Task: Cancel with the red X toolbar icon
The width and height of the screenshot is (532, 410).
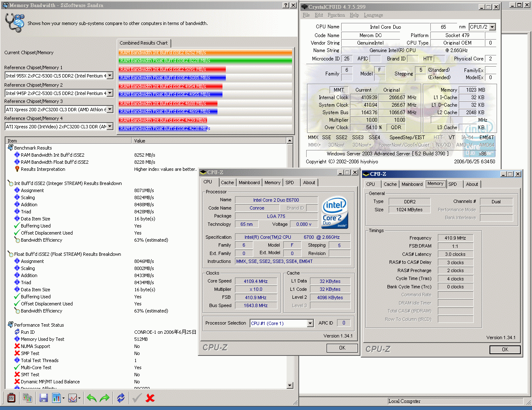Action: coord(150,398)
